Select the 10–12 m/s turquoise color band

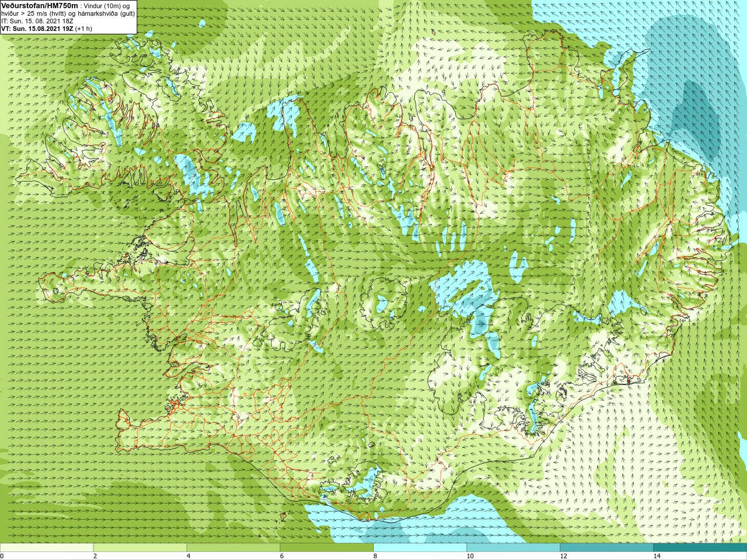(x=514, y=548)
